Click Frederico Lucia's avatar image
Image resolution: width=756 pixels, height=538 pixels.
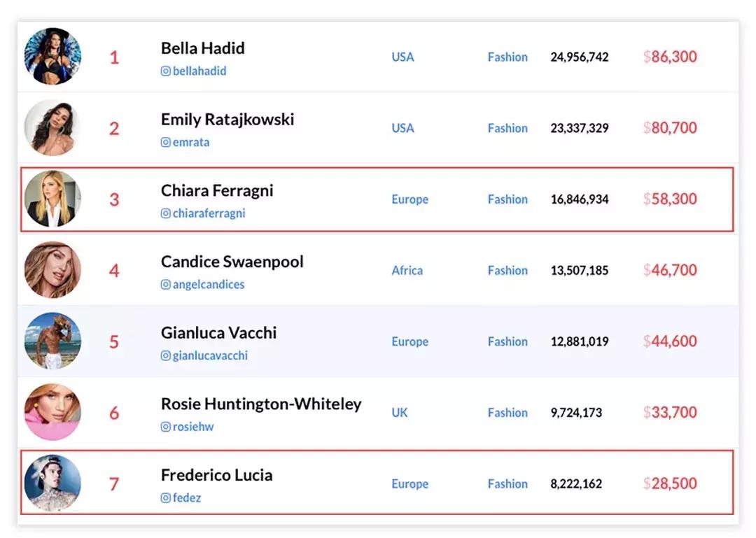[52, 483]
